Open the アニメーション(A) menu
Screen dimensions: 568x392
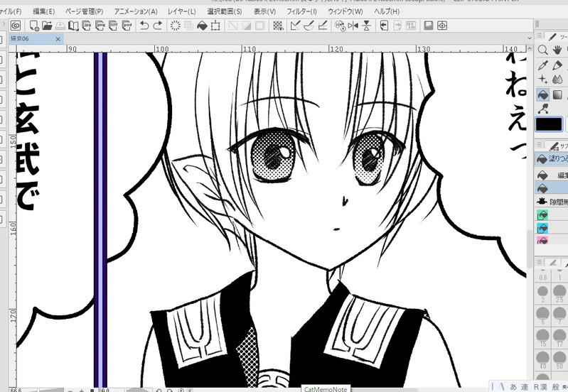pos(136,11)
